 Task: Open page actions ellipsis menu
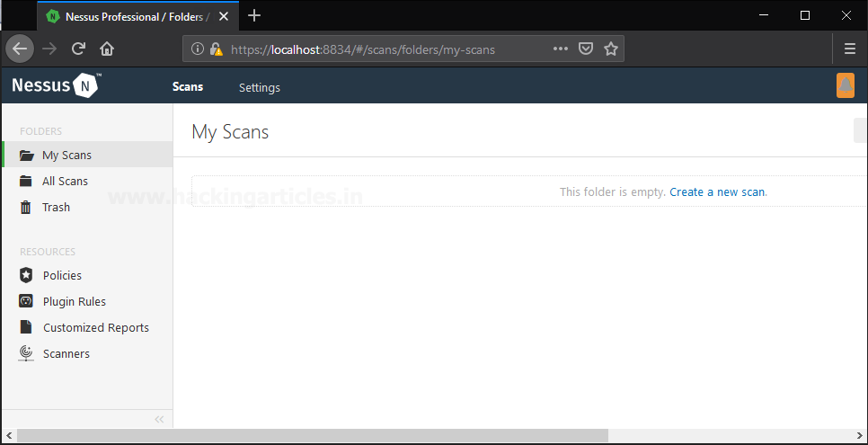pyautogui.click(x=560, y=49)
